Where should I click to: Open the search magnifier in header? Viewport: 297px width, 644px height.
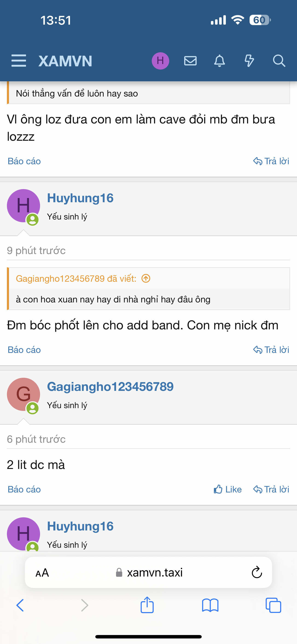(279, 61)
